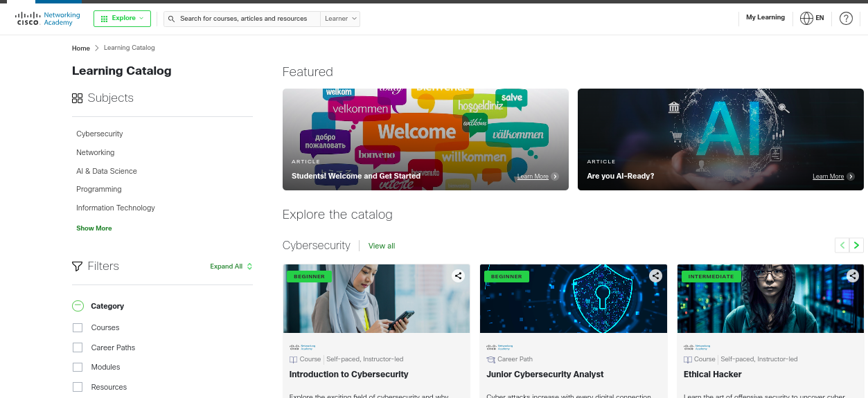Click Academy logo on Ethical Hacker card
This screenshot has height=398, width=868.
point(697,347)
